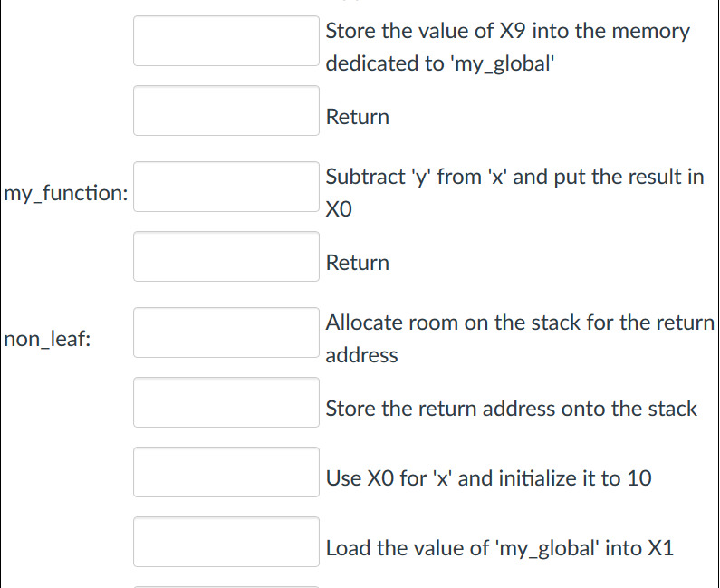Click the 'non_leaf:' label
720x588 pixels.
coord(46,339)
